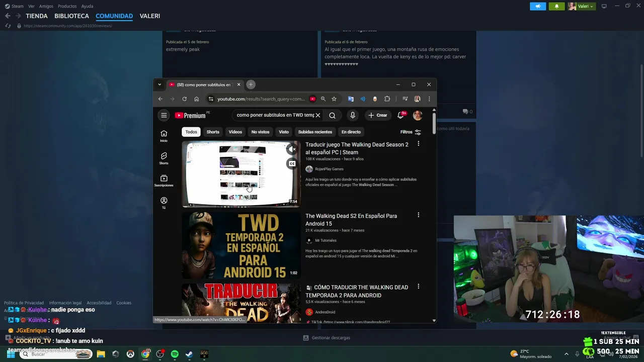
Task: Open Mr Tutoriales channel link
Action: tap(326, 240)
